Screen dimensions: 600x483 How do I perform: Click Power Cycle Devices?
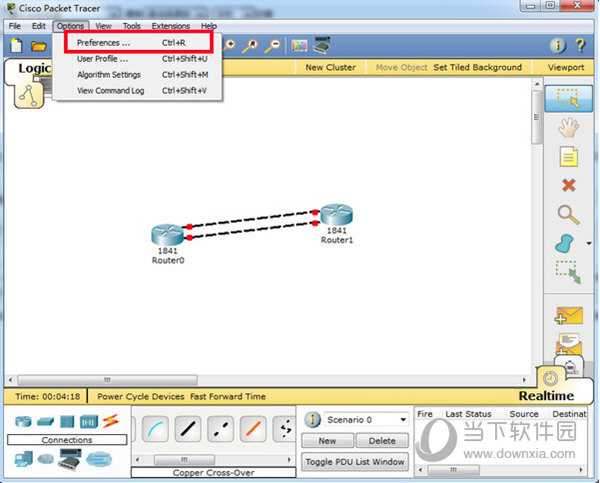click(140, 397)
